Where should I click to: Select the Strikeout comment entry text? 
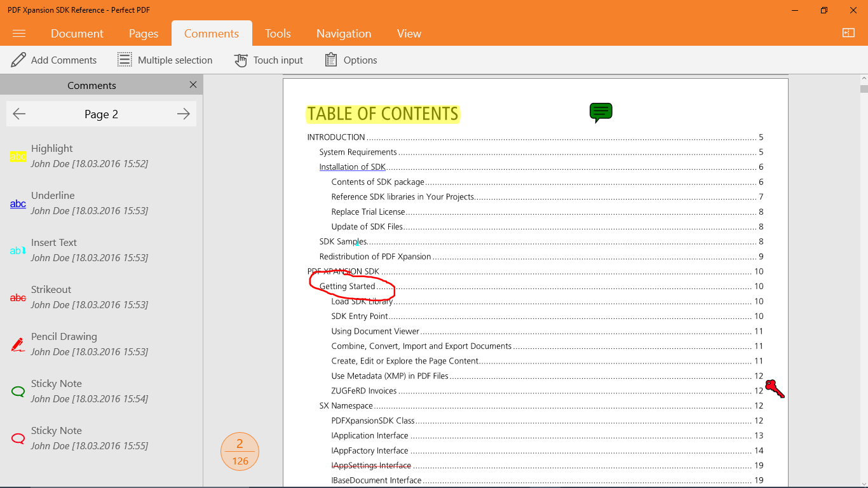coord(90,297)
